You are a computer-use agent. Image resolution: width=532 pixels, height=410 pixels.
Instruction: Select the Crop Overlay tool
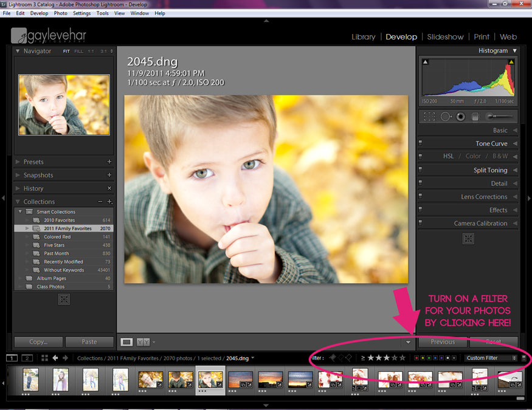[x=430, y=116]
